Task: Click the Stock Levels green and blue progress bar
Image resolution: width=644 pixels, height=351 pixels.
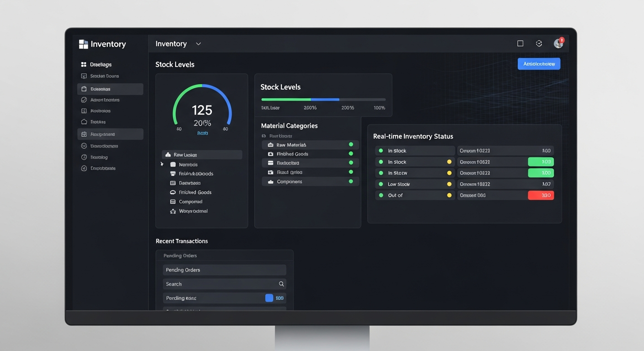Action: pos(323,99)
